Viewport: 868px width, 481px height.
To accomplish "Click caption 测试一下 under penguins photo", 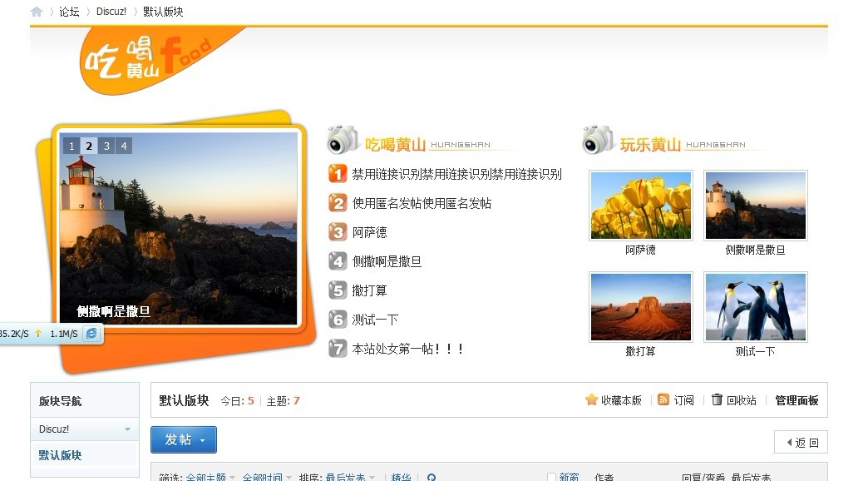I will (x=755, y=351).
